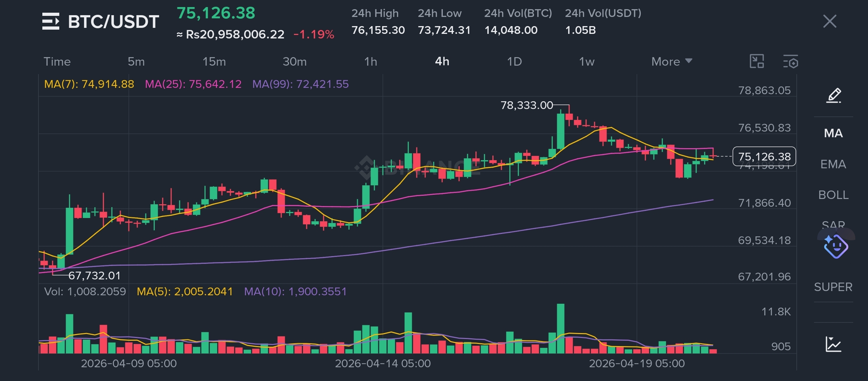
Task: Click the current price label 75,126.38 on axis
Action: click(764, 156)
